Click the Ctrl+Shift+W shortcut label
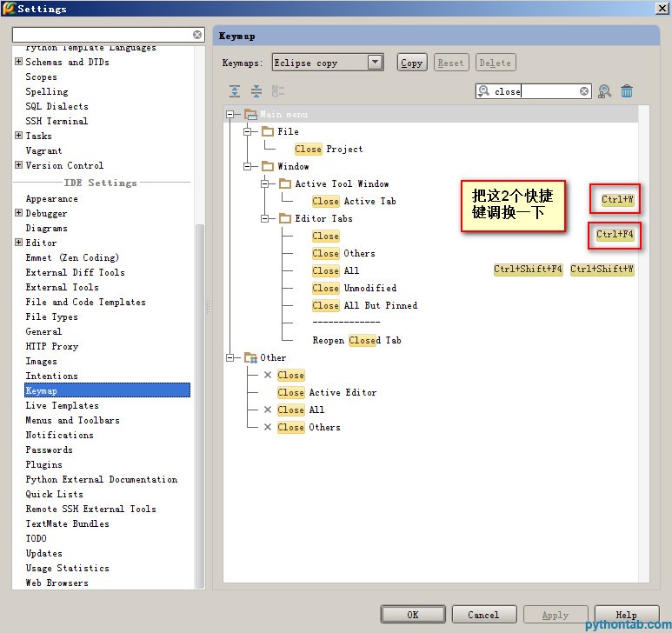The width and height of the screenshot is (672, 633). pos(602,270)
